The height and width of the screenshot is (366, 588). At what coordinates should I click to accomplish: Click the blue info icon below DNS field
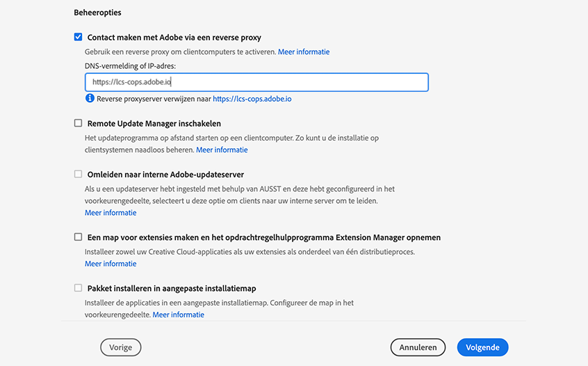[90, 99]
